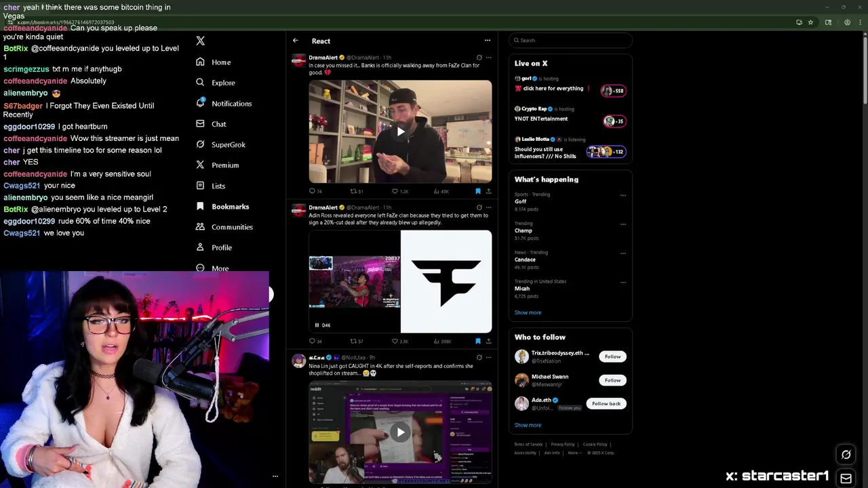Show more under Who to follow
Viewport: 868px width, 488px height.
528,425
